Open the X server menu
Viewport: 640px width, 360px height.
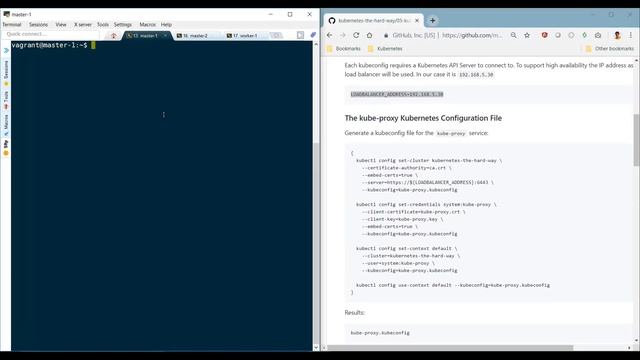pos(83,24)
